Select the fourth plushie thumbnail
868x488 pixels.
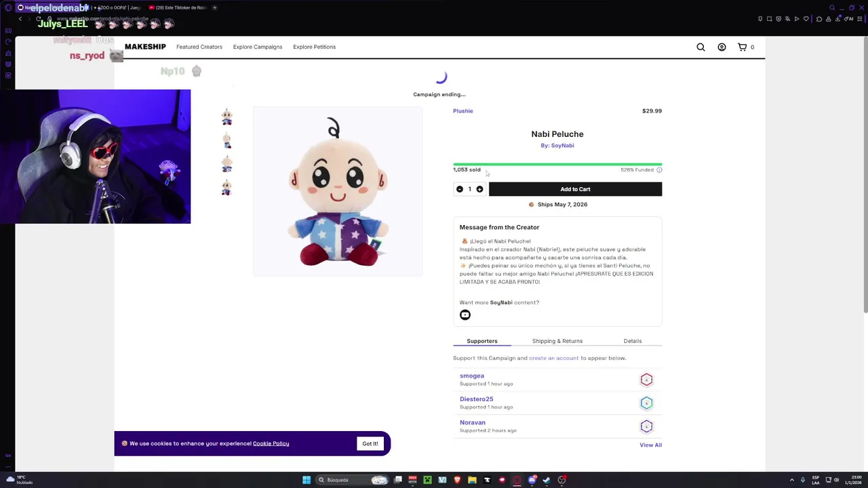(x=227, y=187)
